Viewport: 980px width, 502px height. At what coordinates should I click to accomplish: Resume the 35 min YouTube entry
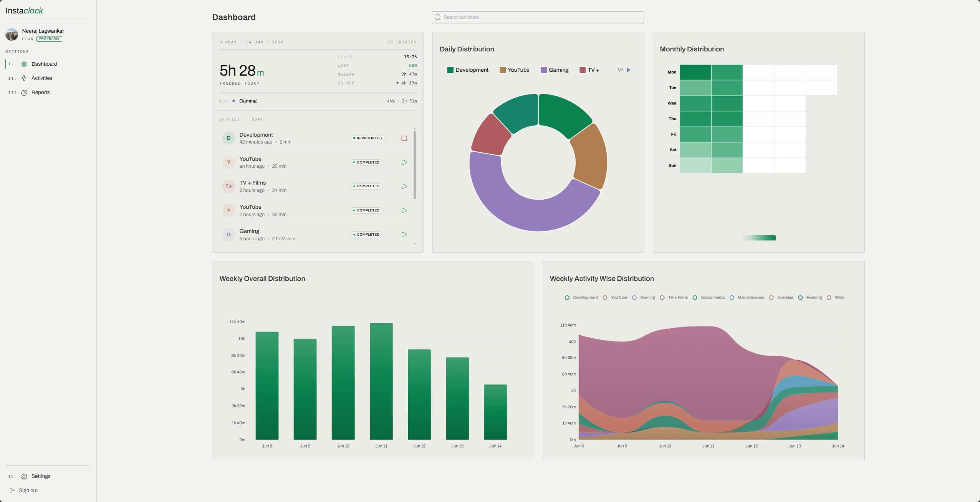404,210
